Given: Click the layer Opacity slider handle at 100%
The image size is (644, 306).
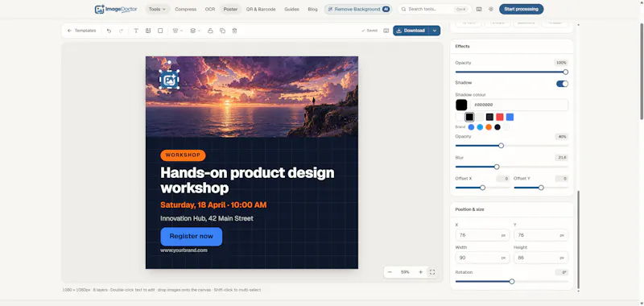Looking at the screenshot, I should tap(566, 72).
